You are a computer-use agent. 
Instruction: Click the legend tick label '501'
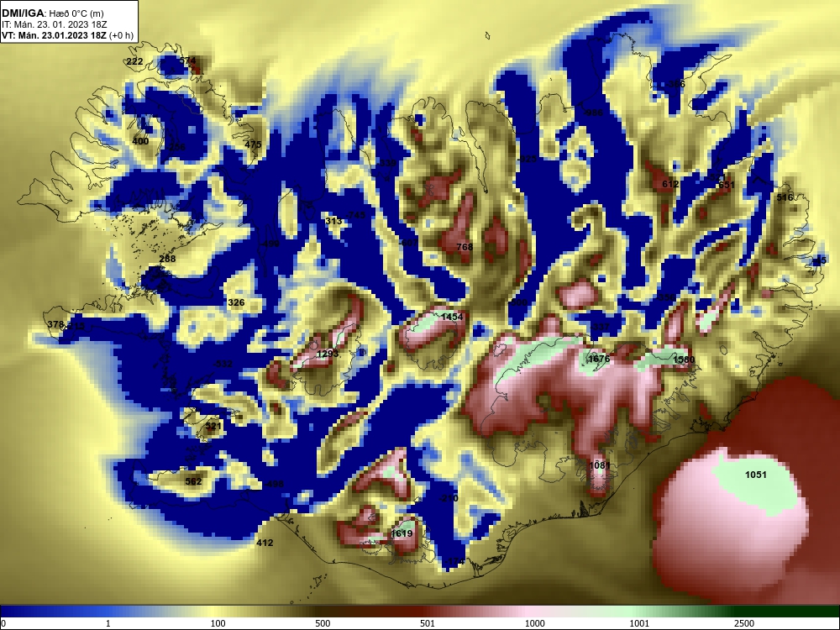427,623
